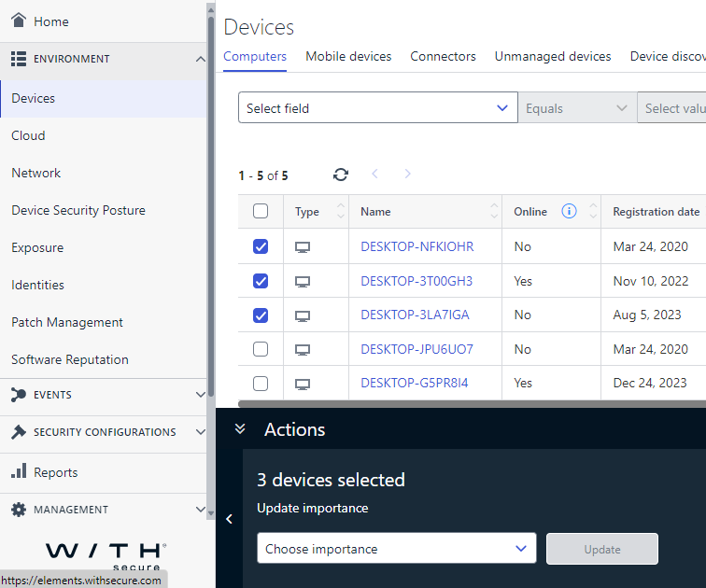This screenshot has height=588, width=706.
Task: Open Network in the sidebar
Action: (104, 174)
